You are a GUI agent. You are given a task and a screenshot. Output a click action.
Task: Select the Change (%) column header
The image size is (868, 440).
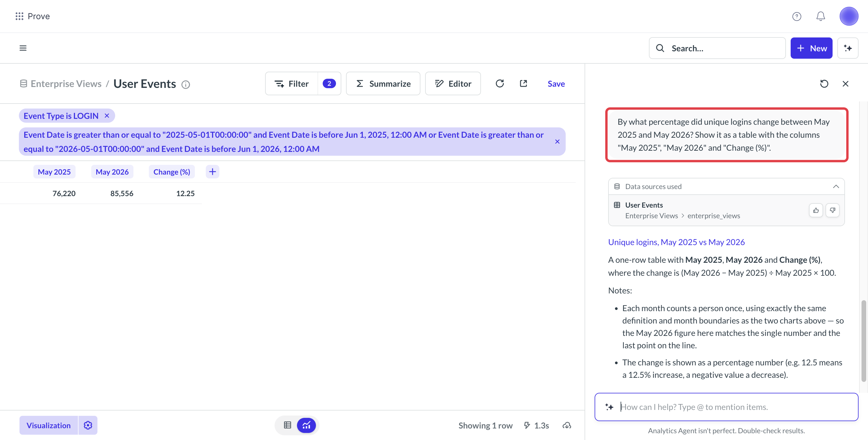pyautogui.click(x=172, y=172)
